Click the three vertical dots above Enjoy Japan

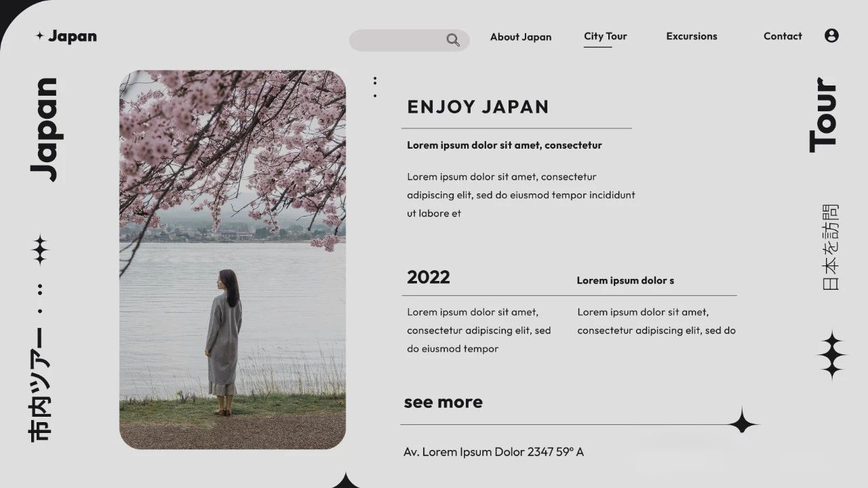coord(375,87)
